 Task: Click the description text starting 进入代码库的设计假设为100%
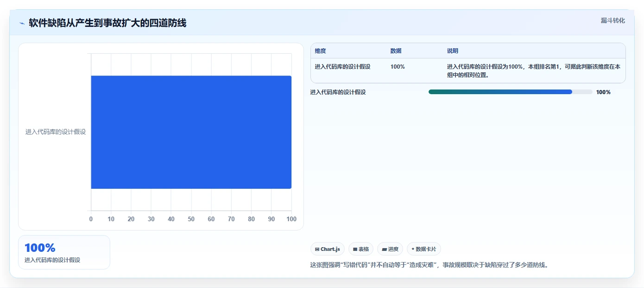(534, 71)
